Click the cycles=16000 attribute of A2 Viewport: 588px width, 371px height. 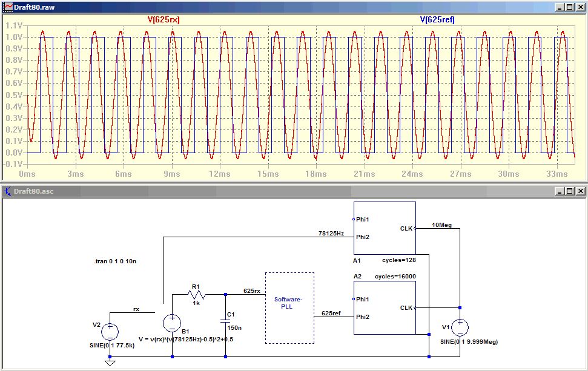click(395, 276)
